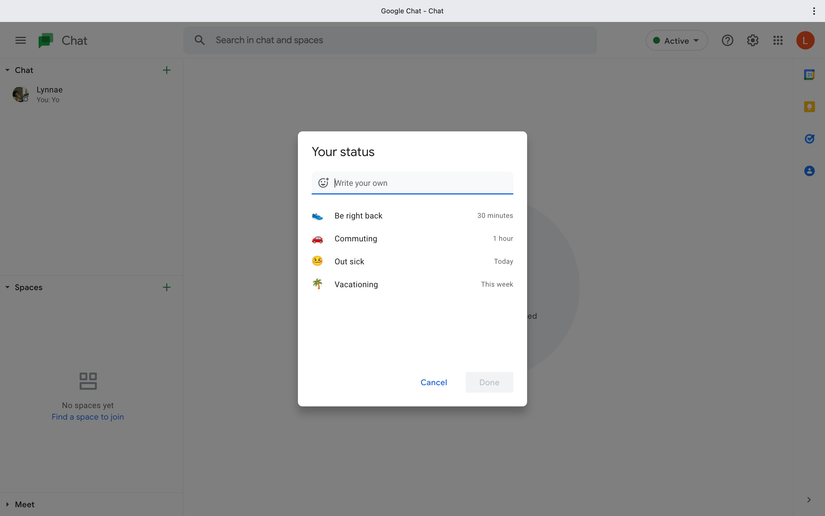Select the Out sick status
The height and width of the screenshot is (516, 825).
coord(412,261)
